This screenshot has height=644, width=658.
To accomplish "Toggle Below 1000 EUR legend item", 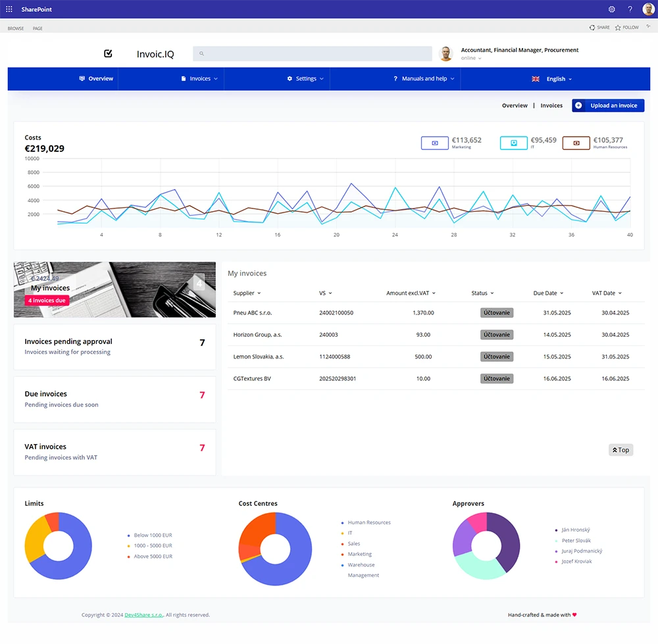I will pos(152,535).
